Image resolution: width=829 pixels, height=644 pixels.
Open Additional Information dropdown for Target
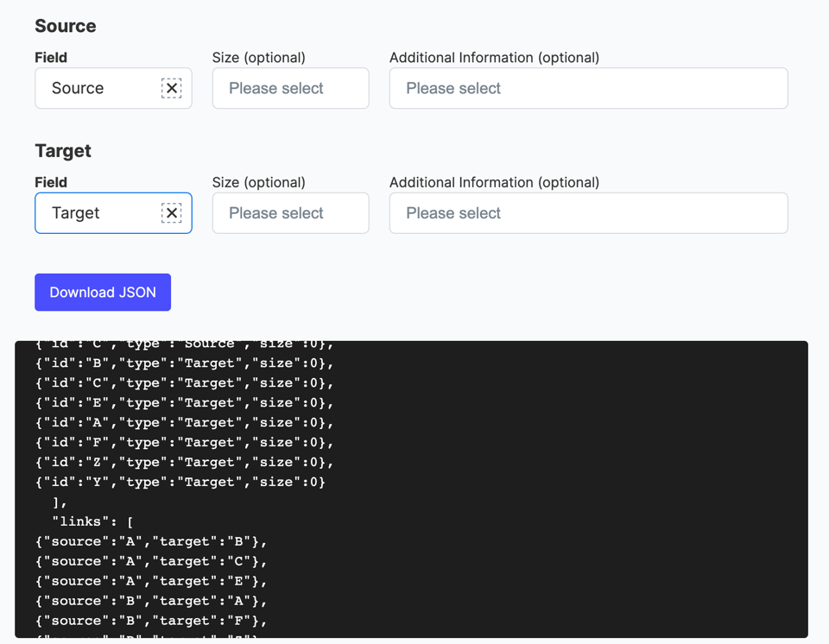click(x=588, y=212)
